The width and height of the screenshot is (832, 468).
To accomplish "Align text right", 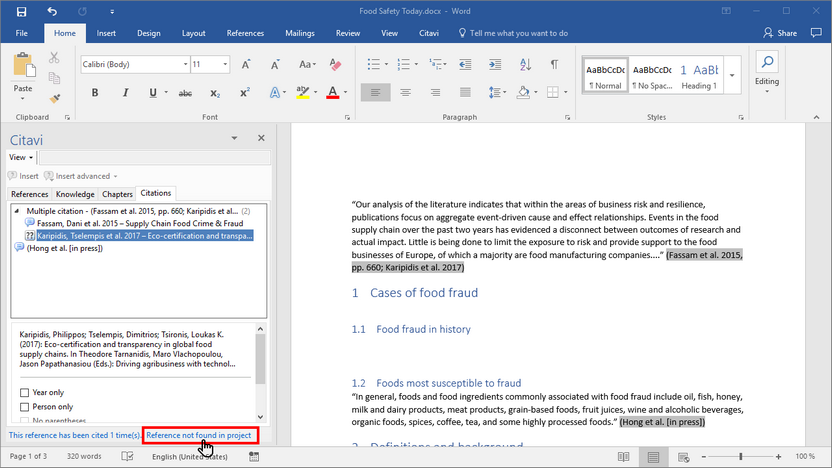I will [x=436, y=93].
